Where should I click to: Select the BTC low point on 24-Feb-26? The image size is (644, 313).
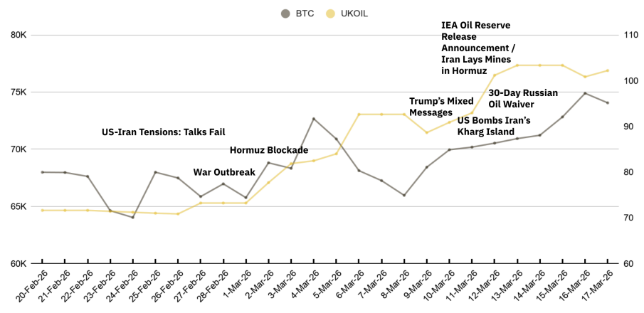click(x=133, y=217)
